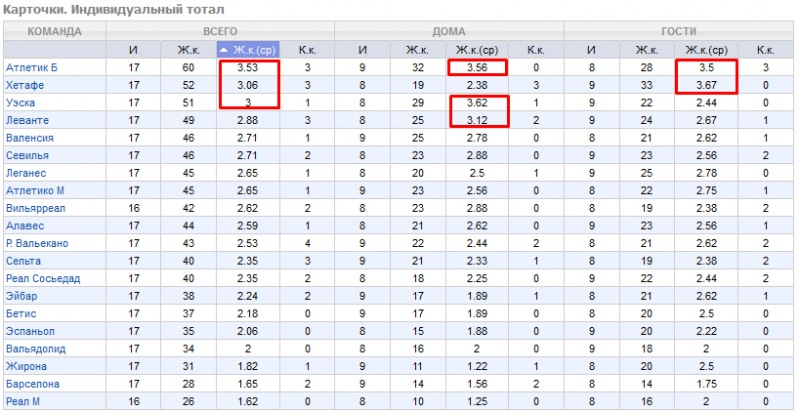
Task: Select Вильярреал overall average 2.62
Action: [248, 208]
